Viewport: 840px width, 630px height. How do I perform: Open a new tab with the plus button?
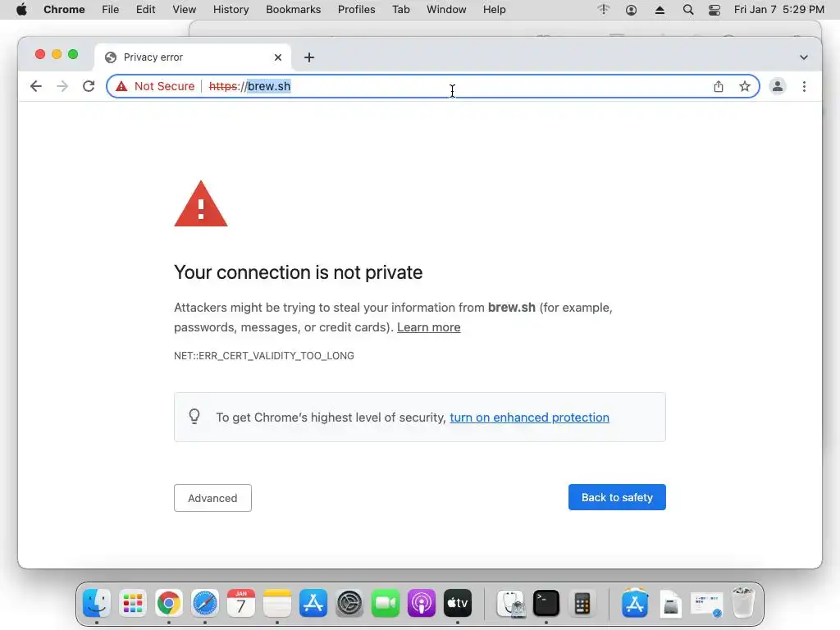click(x=309, y=57)
